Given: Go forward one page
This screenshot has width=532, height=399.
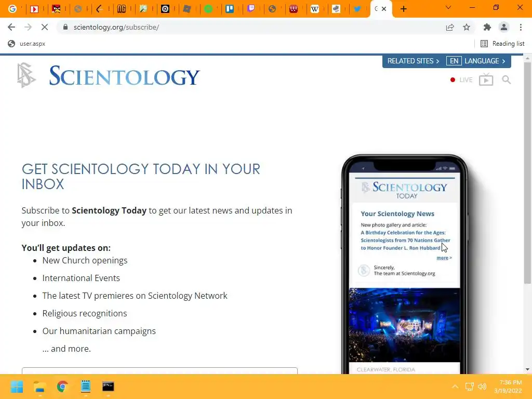Looking at the screenshot, I should point(28,27).
